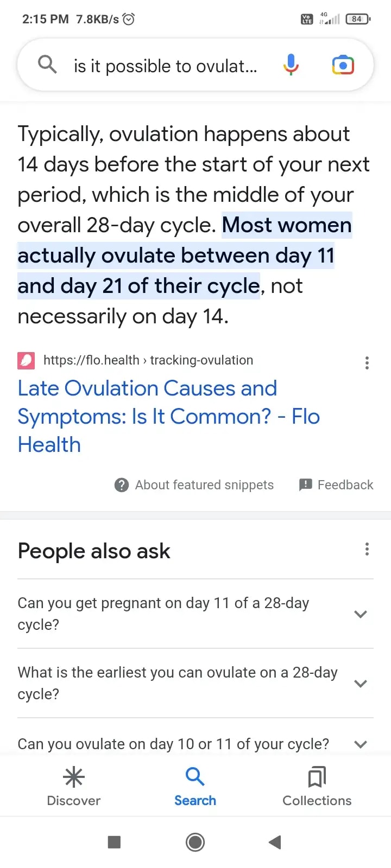Open People also ask three-dot menu
The image size is (391, 868).
[367, 550]
